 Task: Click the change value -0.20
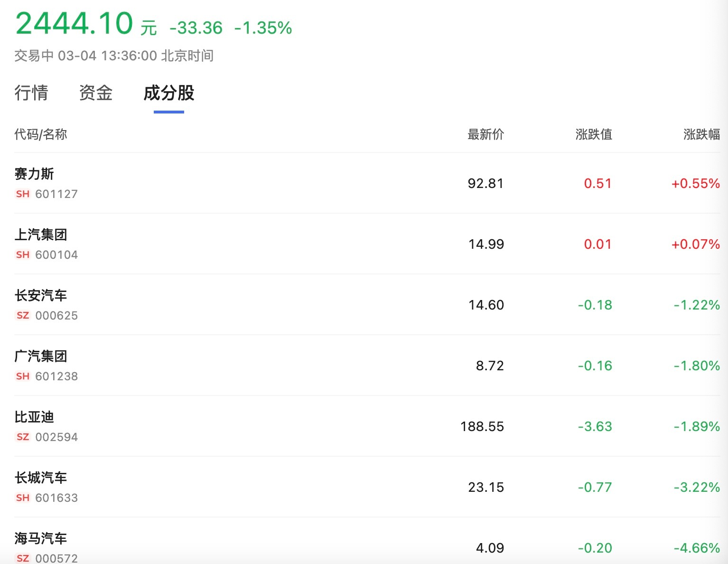595,548
